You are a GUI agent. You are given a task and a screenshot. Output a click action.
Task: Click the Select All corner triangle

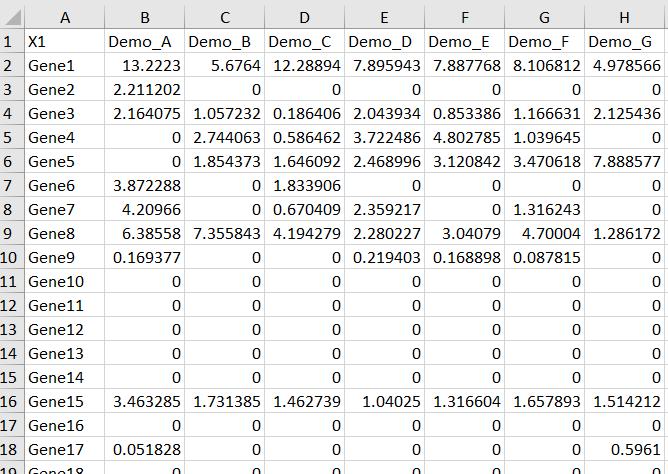pyautogui.click(x=12, y=17)
